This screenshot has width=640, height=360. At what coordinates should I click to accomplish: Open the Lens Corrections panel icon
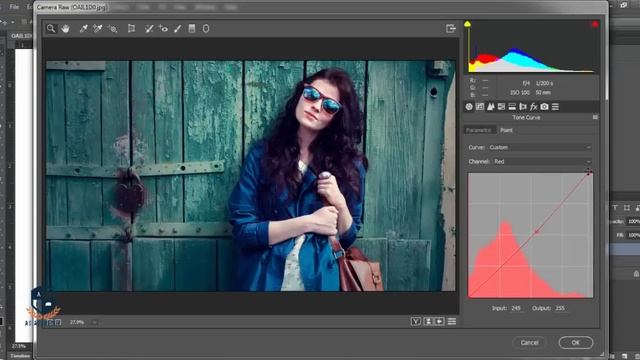tap(523, 107)
